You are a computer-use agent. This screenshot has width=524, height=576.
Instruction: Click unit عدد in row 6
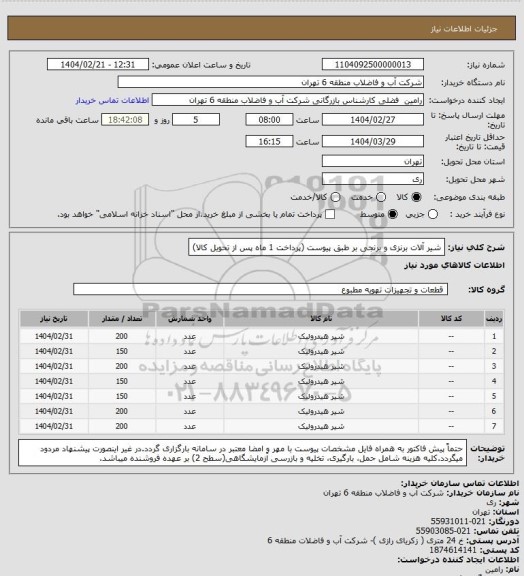(190, 411)
